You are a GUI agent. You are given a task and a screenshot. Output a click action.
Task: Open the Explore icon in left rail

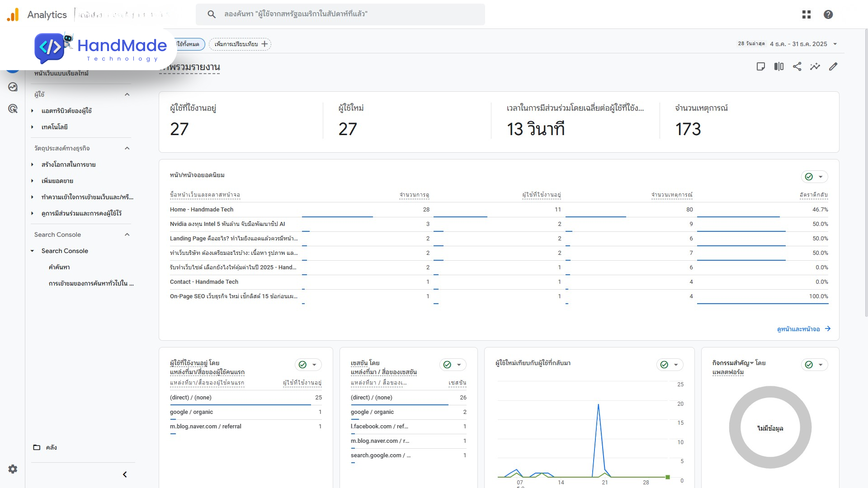coord(13,87)
